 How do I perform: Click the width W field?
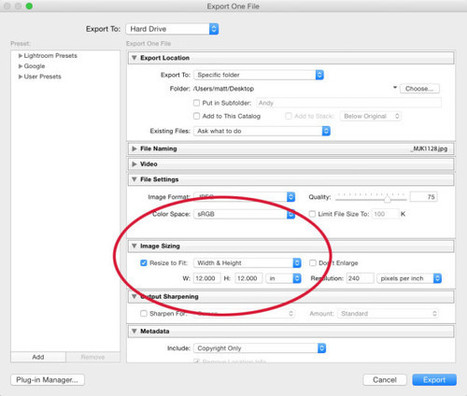click(207, 278)
